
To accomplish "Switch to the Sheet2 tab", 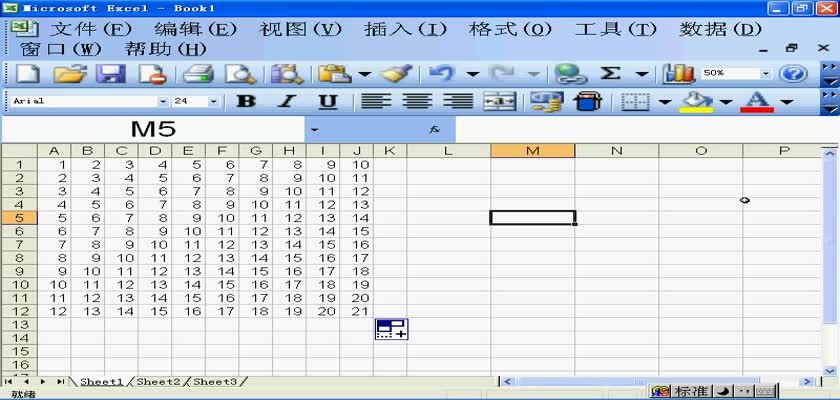I will pos(158,382).
